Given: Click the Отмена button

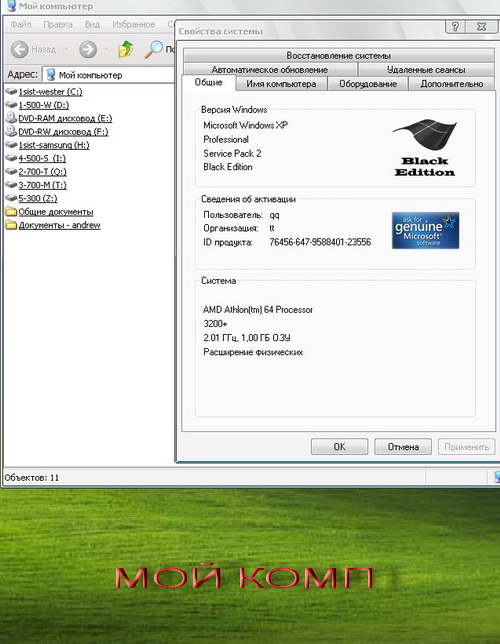Looking at the screenshot, I should pyautogui.click(x=403, y=446).
